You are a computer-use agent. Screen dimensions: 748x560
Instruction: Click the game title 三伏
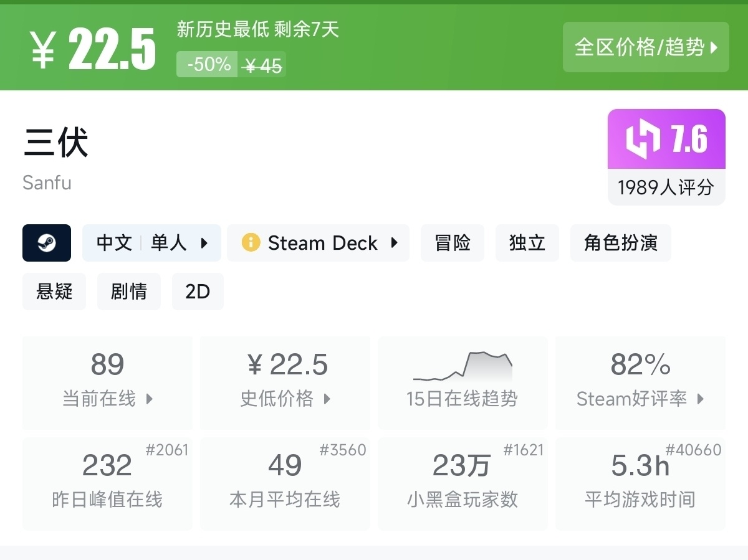pos(56,142)
